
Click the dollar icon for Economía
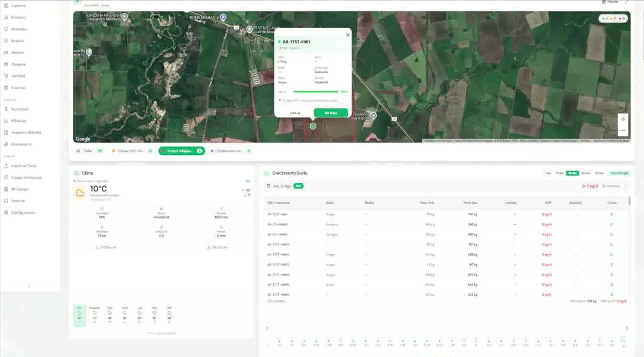tap(6, 109)
